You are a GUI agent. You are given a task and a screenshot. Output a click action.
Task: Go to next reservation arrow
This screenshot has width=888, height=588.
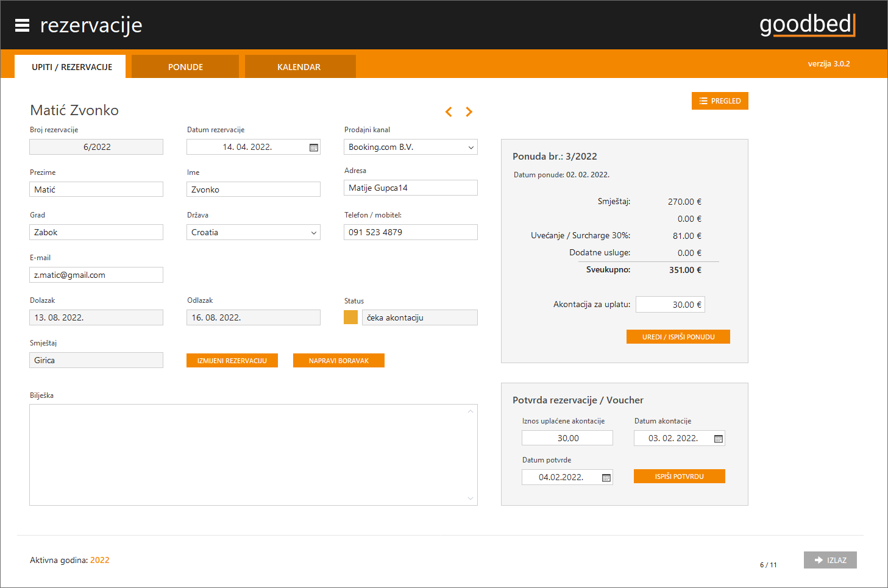[469, 112]
